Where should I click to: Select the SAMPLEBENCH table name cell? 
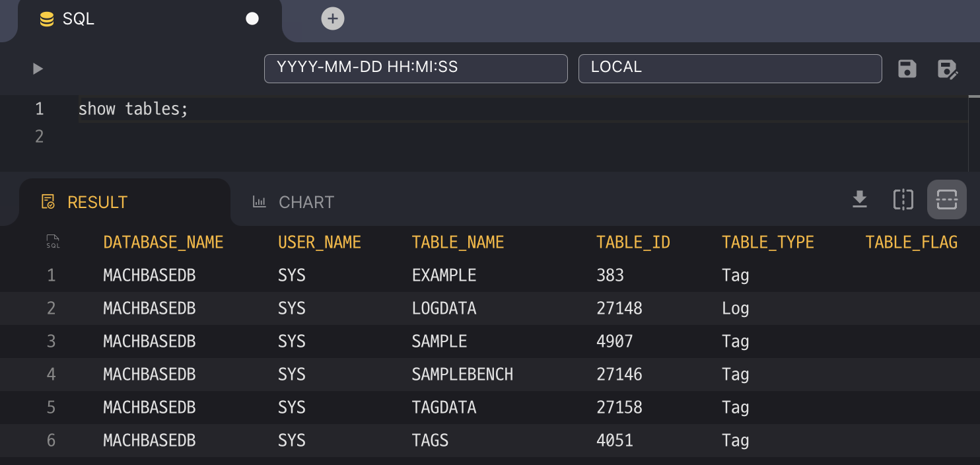point(462,375)
